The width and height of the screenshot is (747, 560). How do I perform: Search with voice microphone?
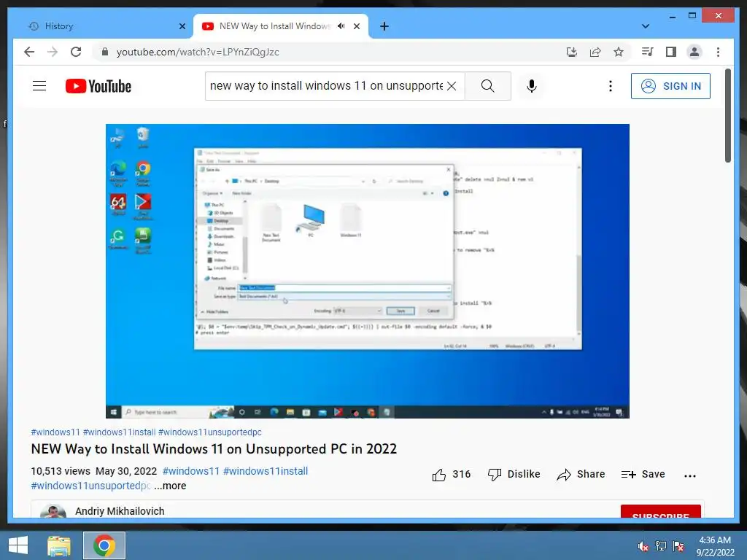tap(532, 86)
